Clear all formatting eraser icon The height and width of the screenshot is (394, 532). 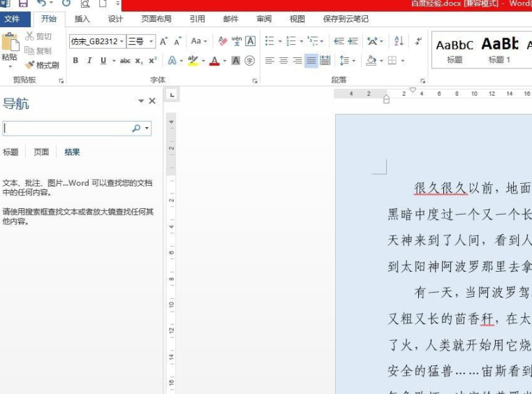tap(223, 41)
